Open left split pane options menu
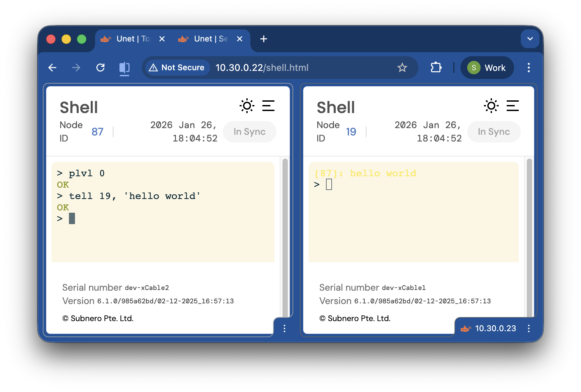 [x=284, y=328]
